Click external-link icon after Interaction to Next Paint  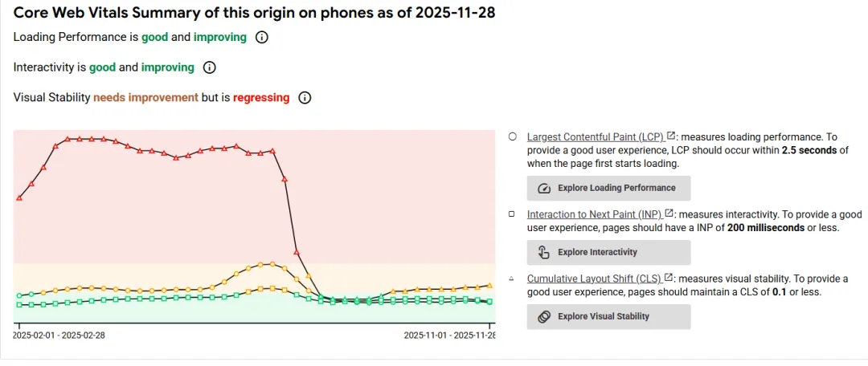point(669,213)
